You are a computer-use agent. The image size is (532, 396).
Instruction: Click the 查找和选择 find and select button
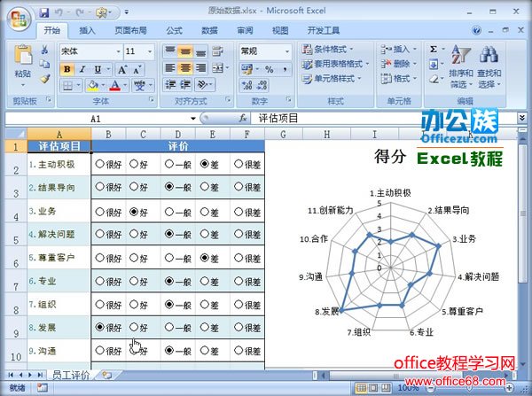point(489,67)
